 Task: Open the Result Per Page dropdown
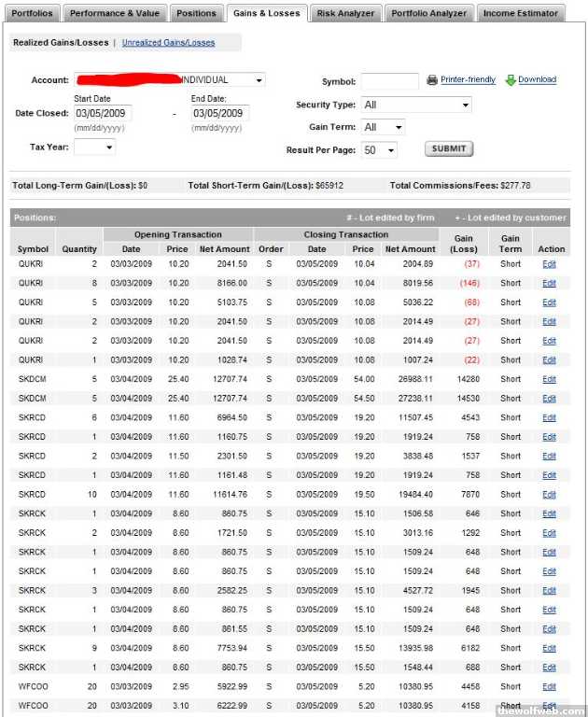tap(390, 149)
